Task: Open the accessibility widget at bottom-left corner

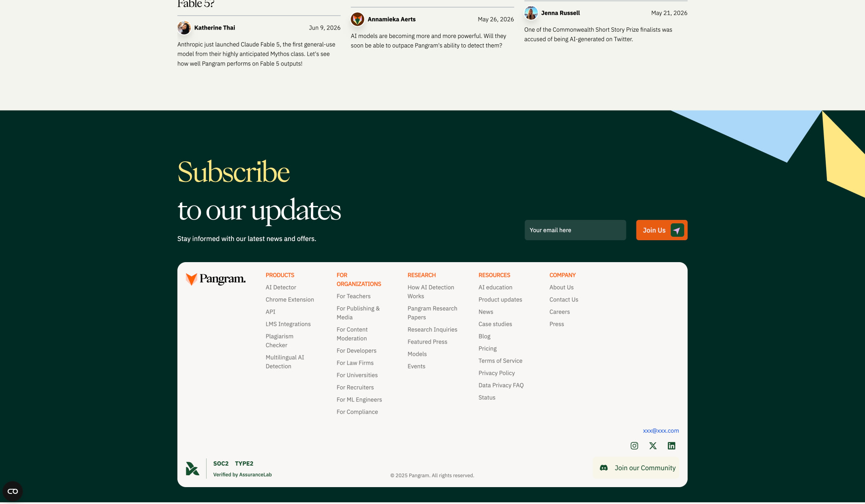Action: [13, 491]
